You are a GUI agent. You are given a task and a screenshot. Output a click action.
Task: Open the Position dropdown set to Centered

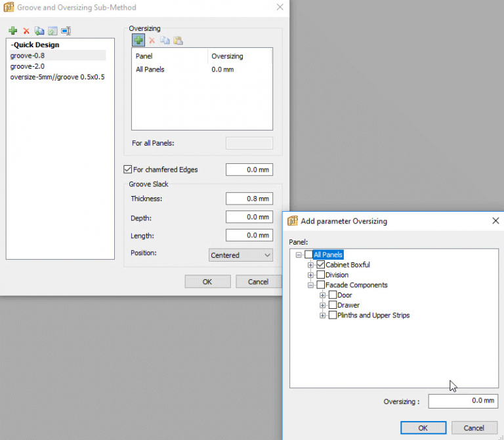click(241, 255)
